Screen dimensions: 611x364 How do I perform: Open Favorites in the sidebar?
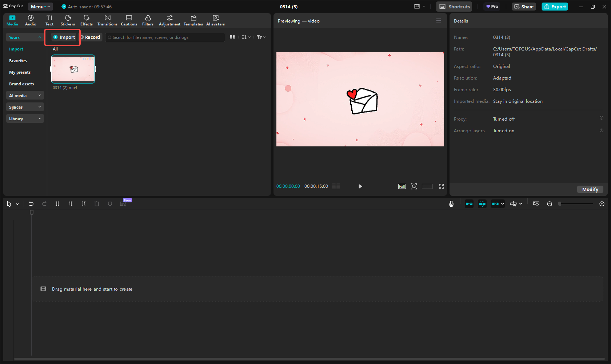(18, 61)
